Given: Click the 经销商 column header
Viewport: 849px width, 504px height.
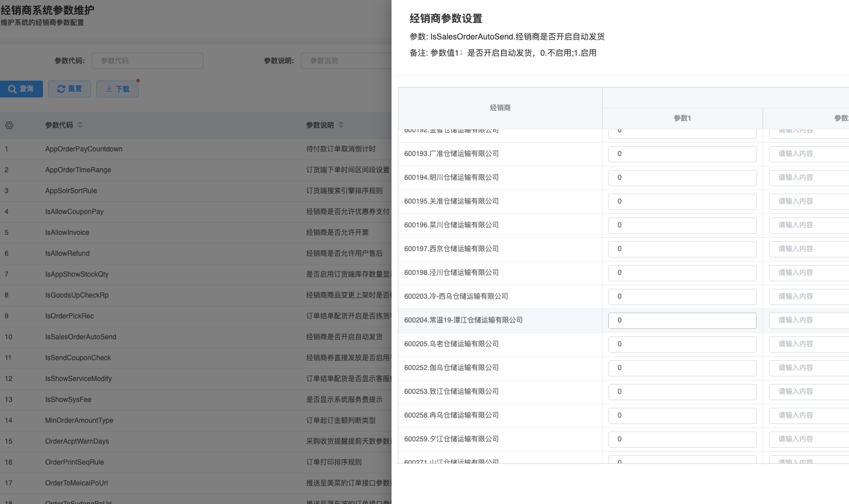Looking at the screenshot, I should point(500,108).
